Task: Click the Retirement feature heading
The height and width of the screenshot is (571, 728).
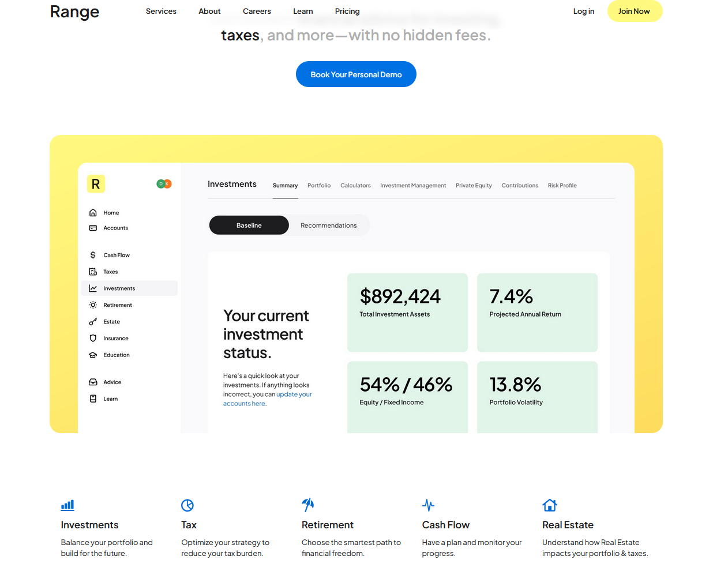Action: pos(328,525)
